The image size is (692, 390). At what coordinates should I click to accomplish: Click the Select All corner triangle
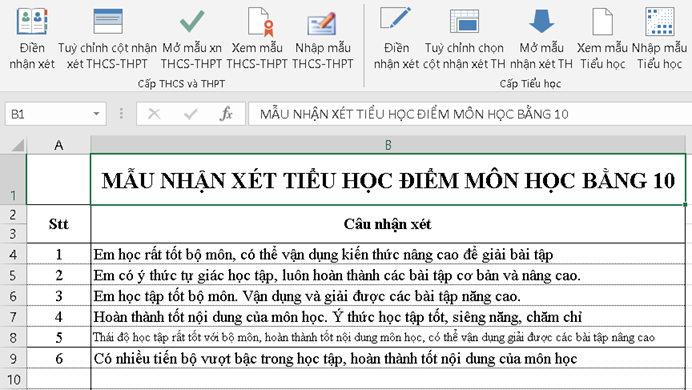(x=17, y=145)
